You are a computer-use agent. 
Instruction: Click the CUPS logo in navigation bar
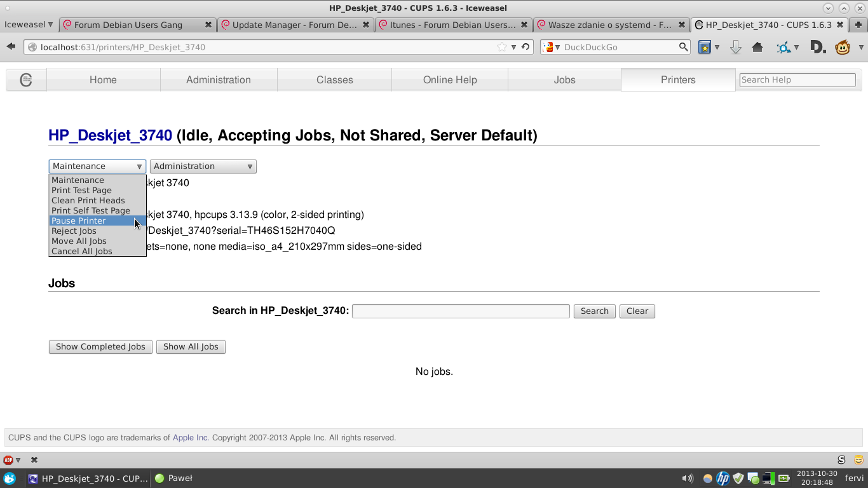26,80
